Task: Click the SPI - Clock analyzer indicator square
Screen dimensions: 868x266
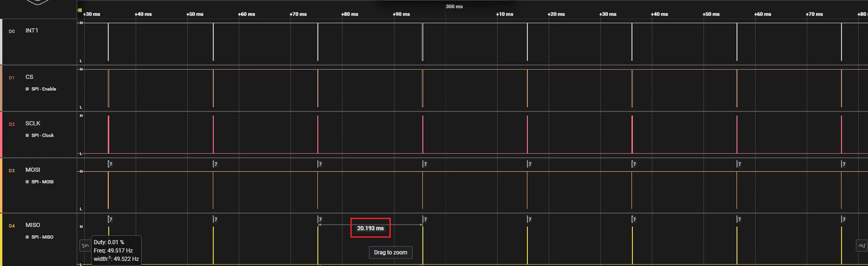Action: coord(27,136)
